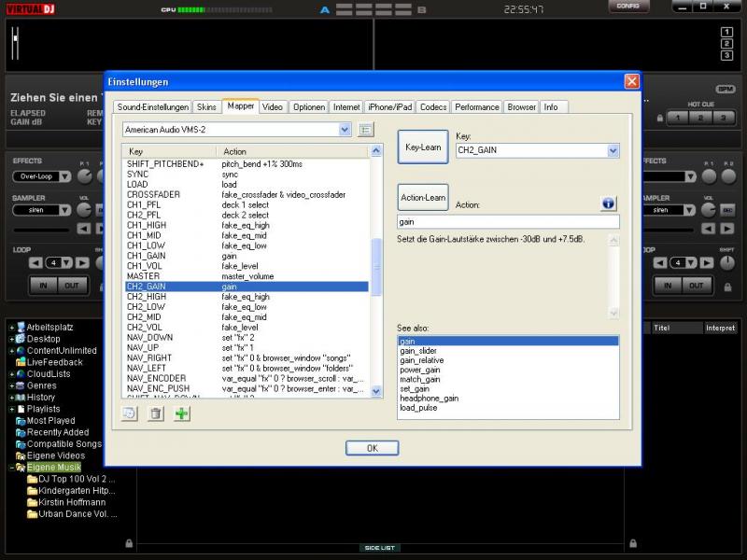Select gain_slider in See also list
Screen dimensions: 747x560
(x=418, y=351)
